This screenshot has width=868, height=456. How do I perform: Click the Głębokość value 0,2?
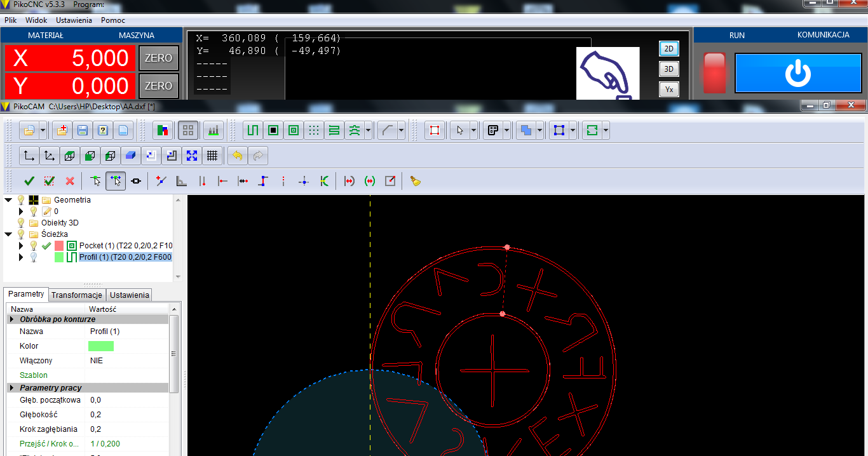(x=127, y=415)
